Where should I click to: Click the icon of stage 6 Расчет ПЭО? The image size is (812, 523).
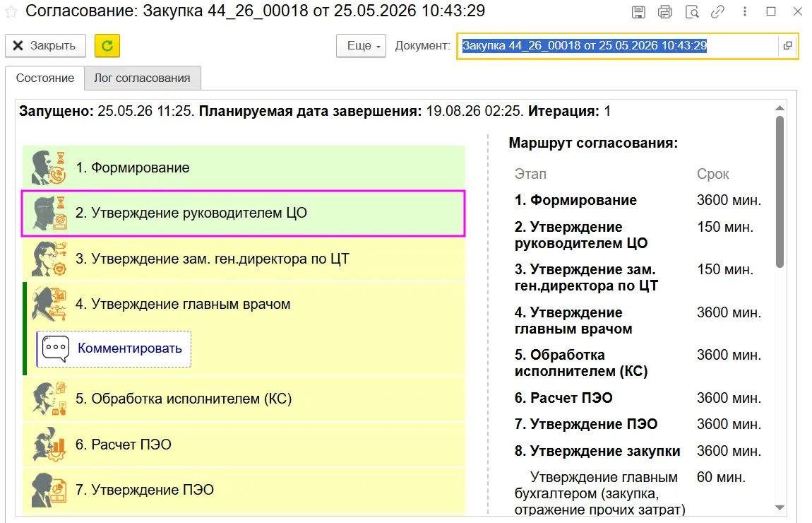coord(49,445)
